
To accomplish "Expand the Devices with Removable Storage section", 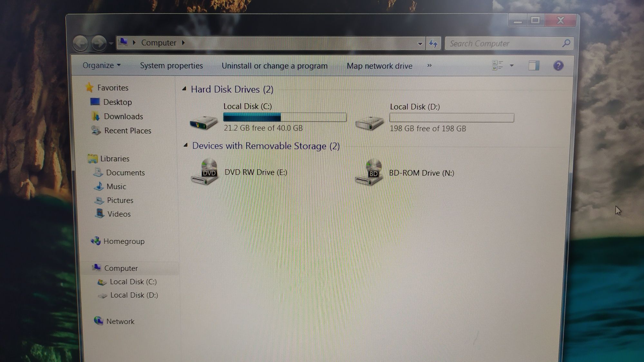I will pyautogui.click(x=185, y=146).
